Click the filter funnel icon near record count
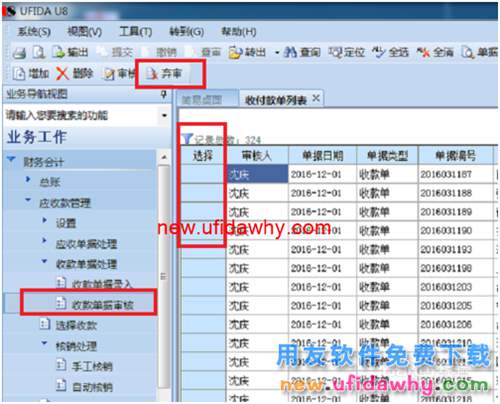 click(x=187, y=139)
